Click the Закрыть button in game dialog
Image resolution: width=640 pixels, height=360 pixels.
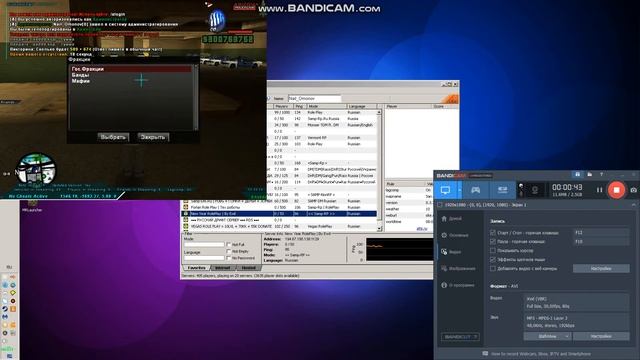(x=153, y=137)
